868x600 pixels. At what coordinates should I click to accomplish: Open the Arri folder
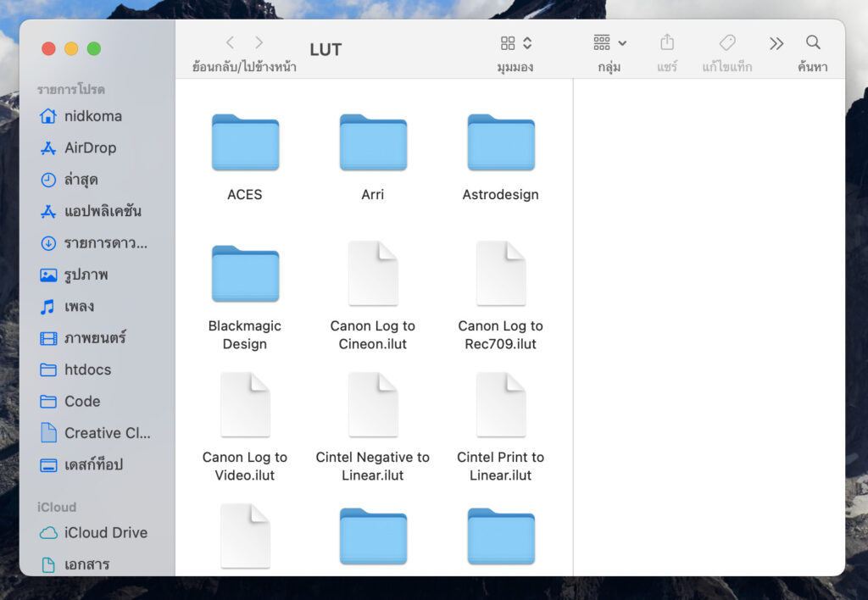pyautogui.click(x=373, y=142)
